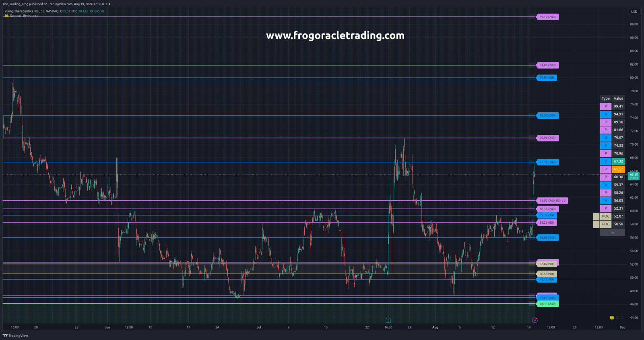
Task: Select the 47.01 (240) level label
Action: click(547, 298)
